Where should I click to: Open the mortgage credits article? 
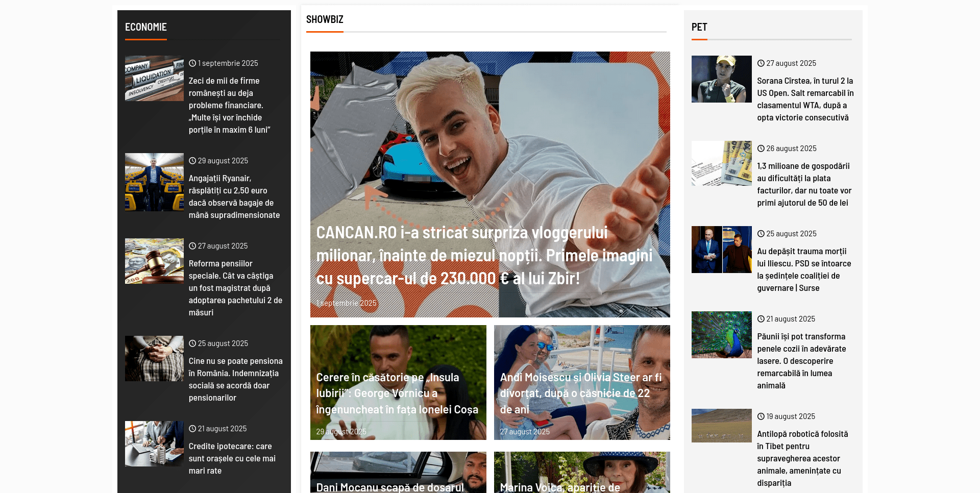(x=232, y=458)
